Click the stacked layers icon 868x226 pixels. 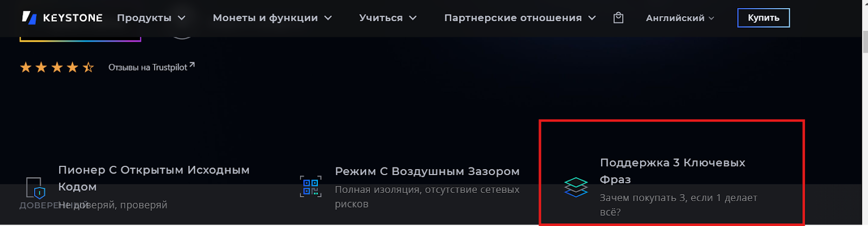click(576, 187)
